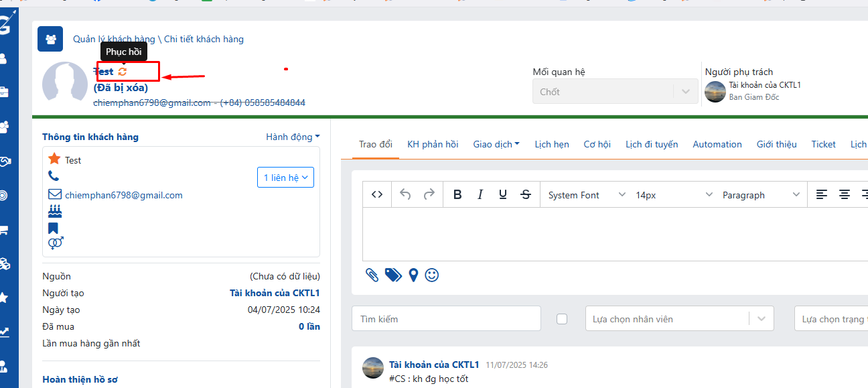Screen dimensions: 868x388
Task: Click the orange restore (Phục hồi) icon
Action: tap(122, 72)
